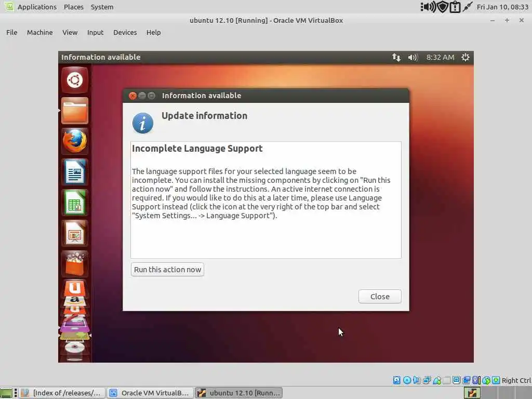Open the Ubuntu One launcher icon

tap(75, 288)
